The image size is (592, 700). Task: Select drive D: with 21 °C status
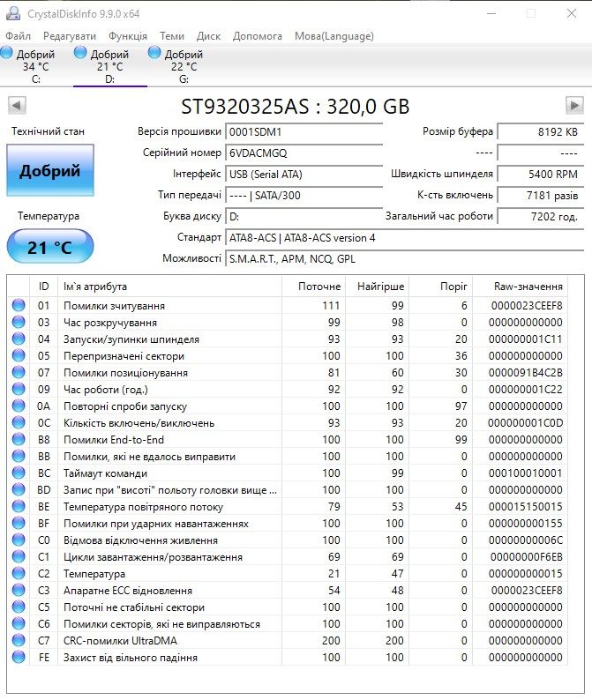110,65
